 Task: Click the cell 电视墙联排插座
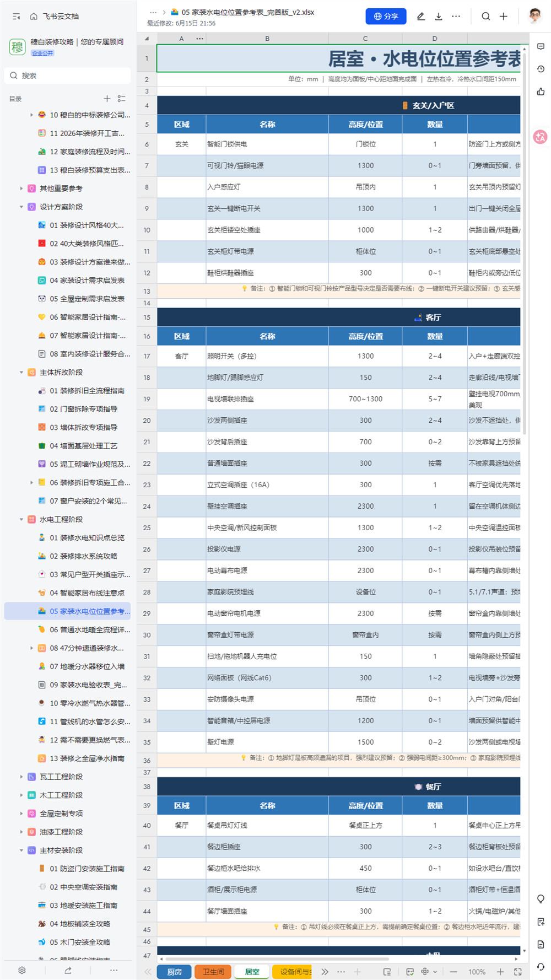coord(267,399)
